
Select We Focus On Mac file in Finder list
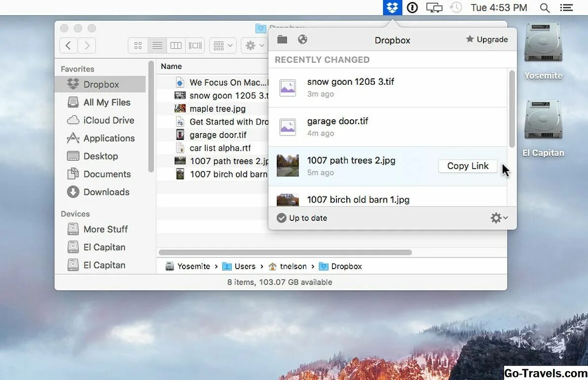213,82
